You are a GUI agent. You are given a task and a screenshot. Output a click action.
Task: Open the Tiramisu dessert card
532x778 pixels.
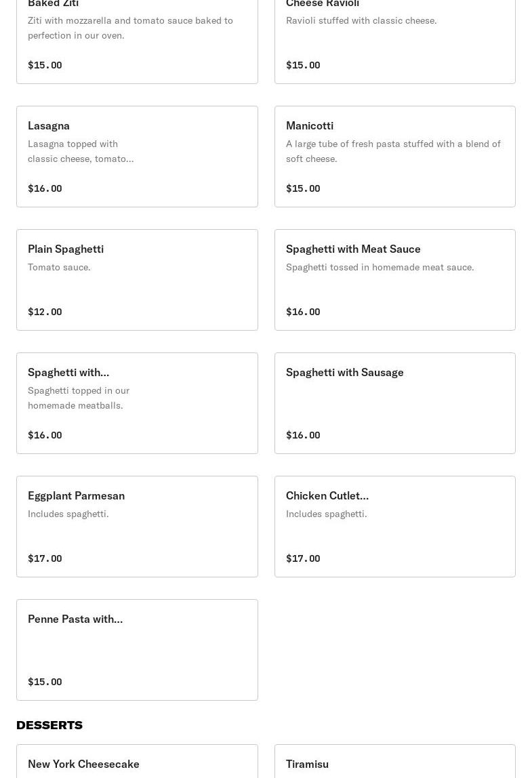coord(395,761)
